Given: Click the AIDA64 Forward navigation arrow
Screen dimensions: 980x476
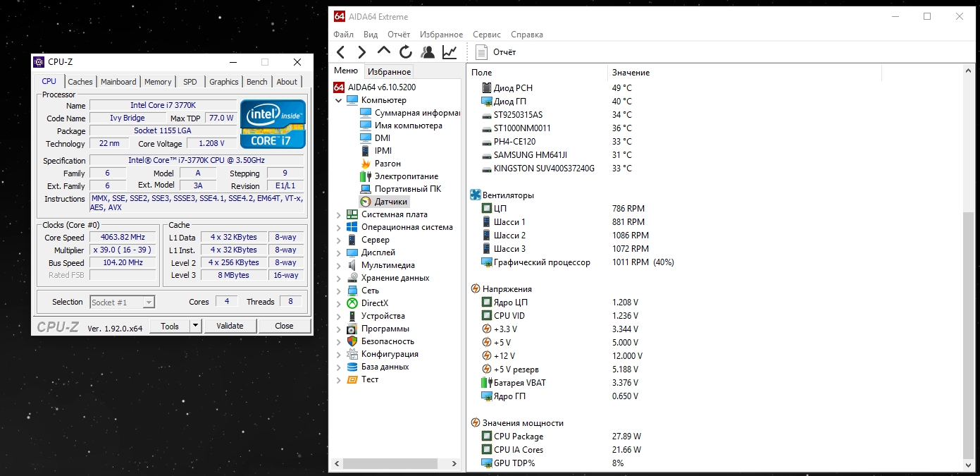Looking at the screenshot, I should click(x=361, y=51).
